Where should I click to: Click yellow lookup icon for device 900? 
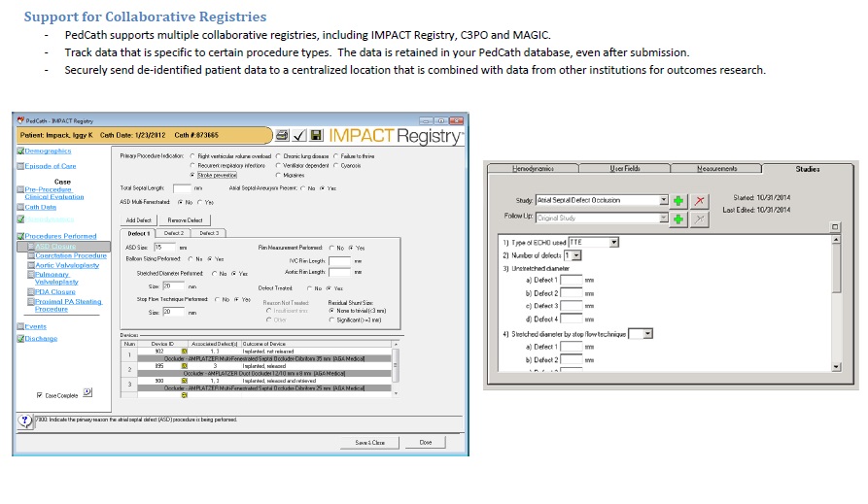click(185, 382)
